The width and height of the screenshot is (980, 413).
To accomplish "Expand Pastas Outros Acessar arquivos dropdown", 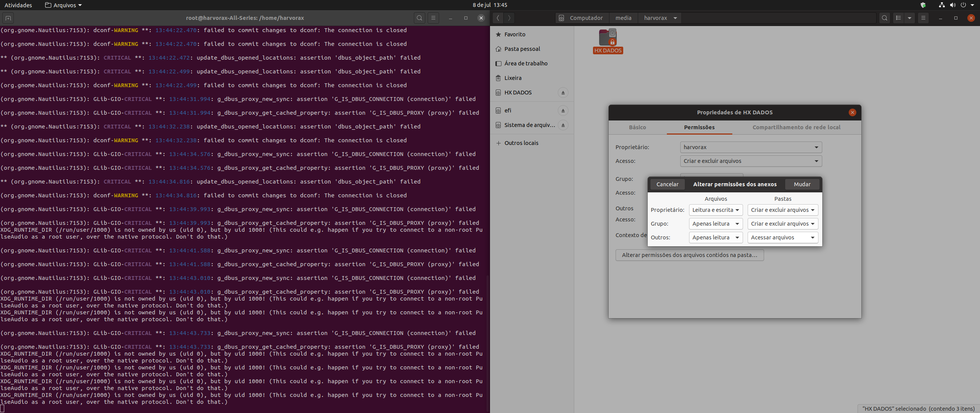I will point(782,237).
